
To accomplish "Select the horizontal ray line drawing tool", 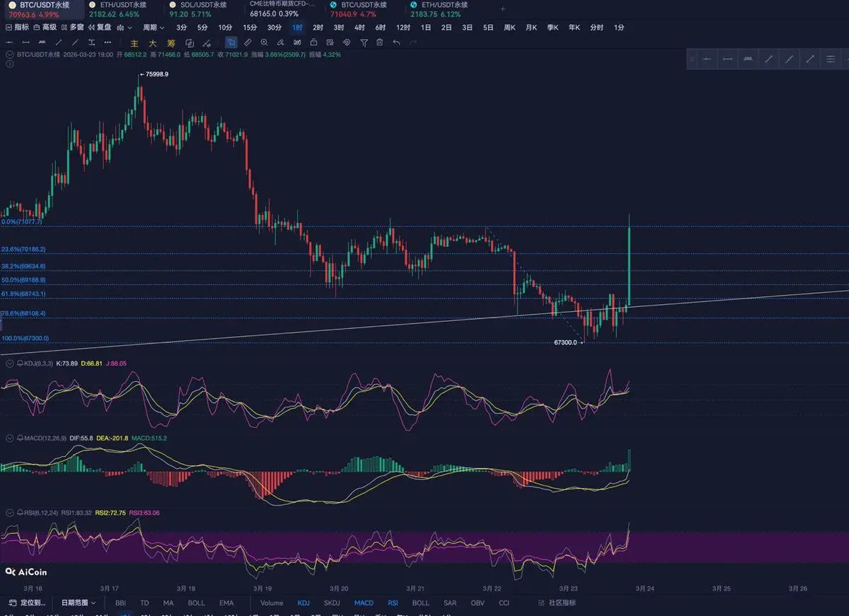I will (8, 42).
